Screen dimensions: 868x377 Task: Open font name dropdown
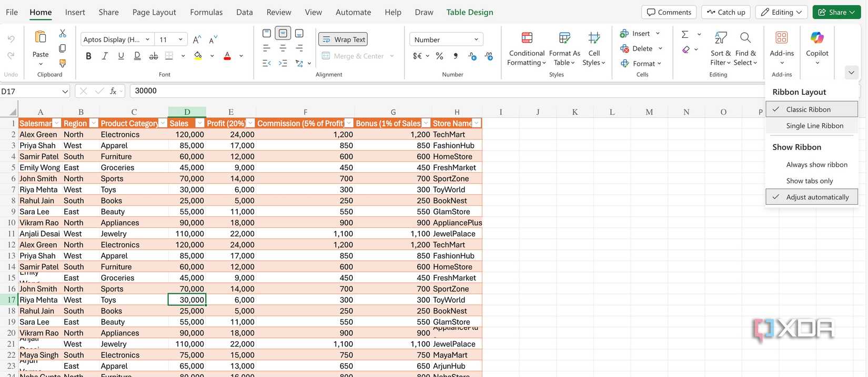click(148, 39)
